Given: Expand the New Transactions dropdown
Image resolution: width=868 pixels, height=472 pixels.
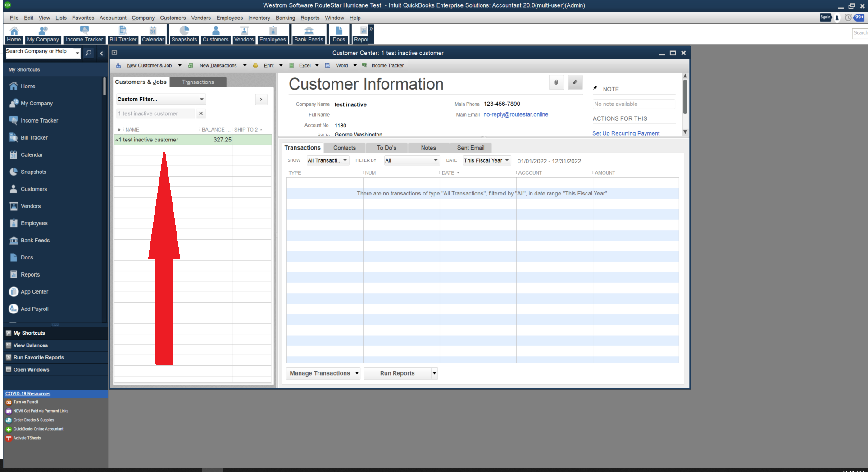Looking at the screenshot, I should pyautogui.click(x=245, y=66).
